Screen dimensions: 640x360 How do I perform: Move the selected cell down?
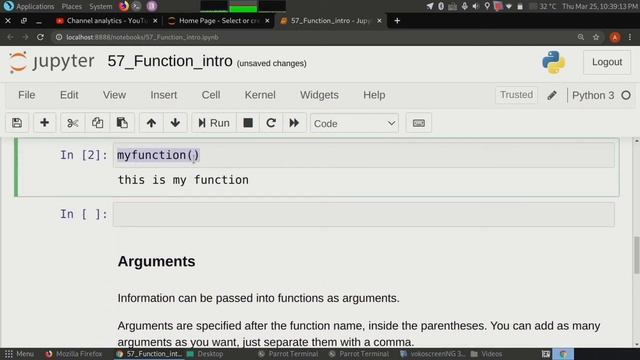(x=175, y=123)
